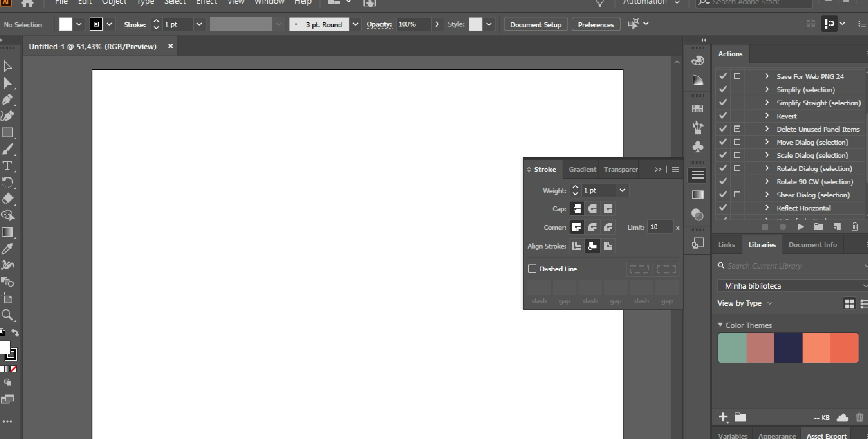Select the Eyedropper tool
Image resolution: width=868 pixels, height=439 pixels.
point(7,249)
